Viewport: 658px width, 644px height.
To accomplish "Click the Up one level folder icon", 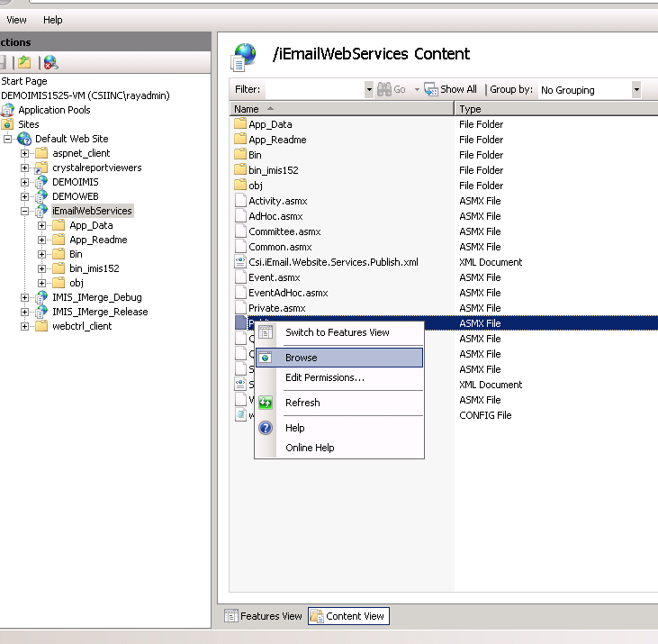I will [x=24, y=62].
